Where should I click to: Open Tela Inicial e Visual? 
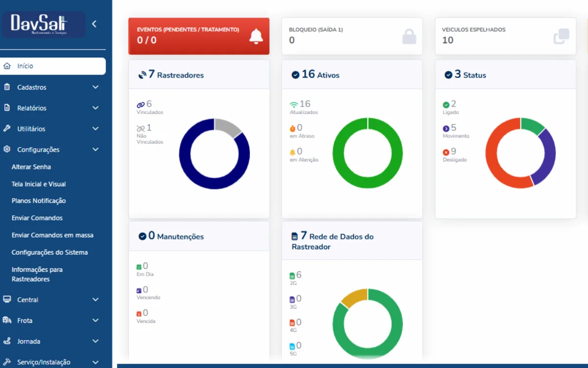pyautogui.click(x=39, y=184)
